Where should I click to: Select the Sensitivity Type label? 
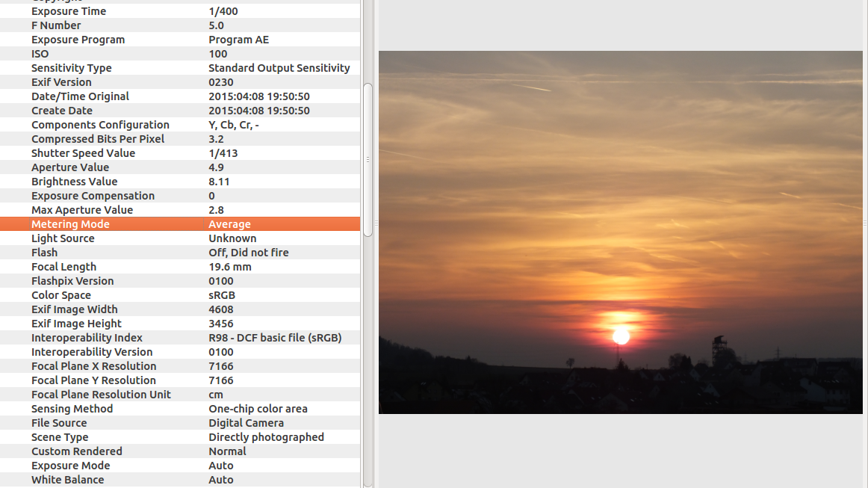pos(72,68)
